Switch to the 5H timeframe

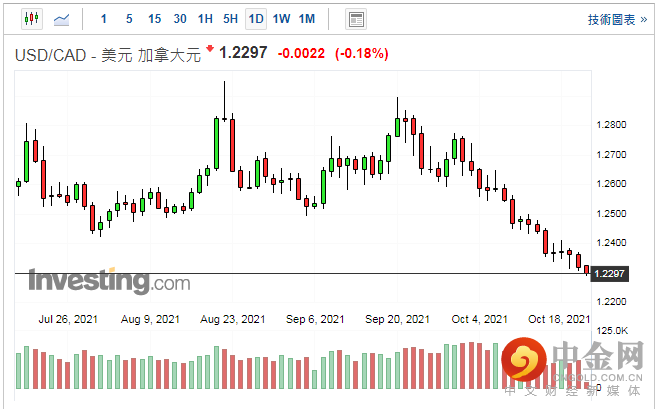click(230, 19)
